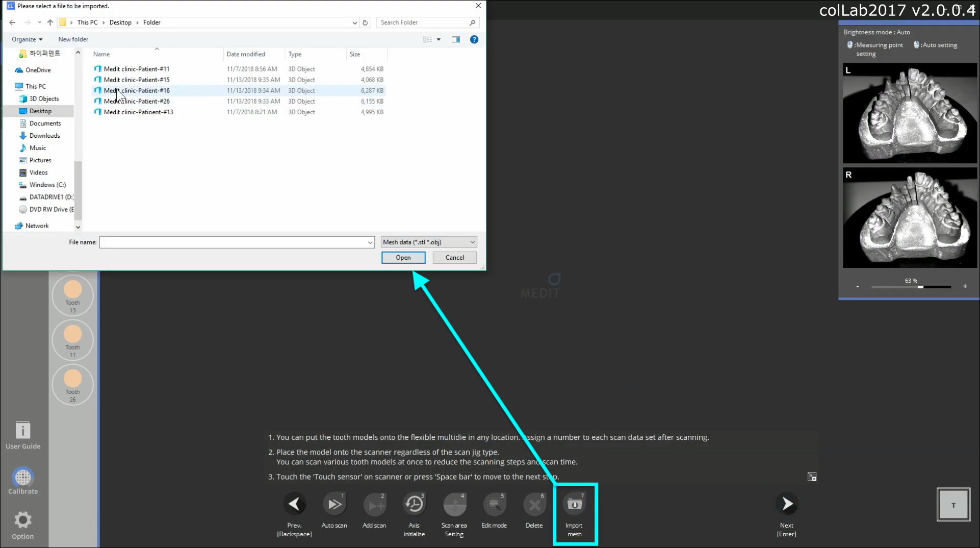Open the User Guide
Screen dimensions: 980x548
click(x=23, y=435)
